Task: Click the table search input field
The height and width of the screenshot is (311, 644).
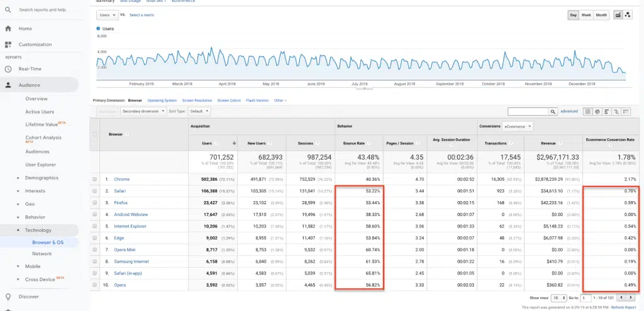Action: [528, 111]
